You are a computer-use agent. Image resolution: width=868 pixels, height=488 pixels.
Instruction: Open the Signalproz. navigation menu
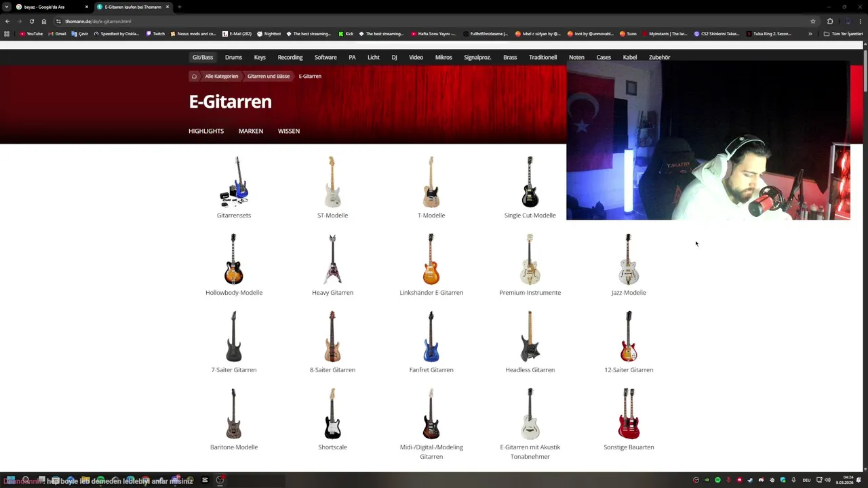[477, 57]
